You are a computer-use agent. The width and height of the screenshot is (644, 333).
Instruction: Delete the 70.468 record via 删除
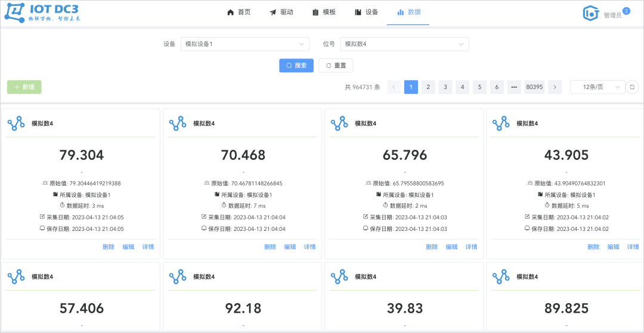(x=270, y=247)
